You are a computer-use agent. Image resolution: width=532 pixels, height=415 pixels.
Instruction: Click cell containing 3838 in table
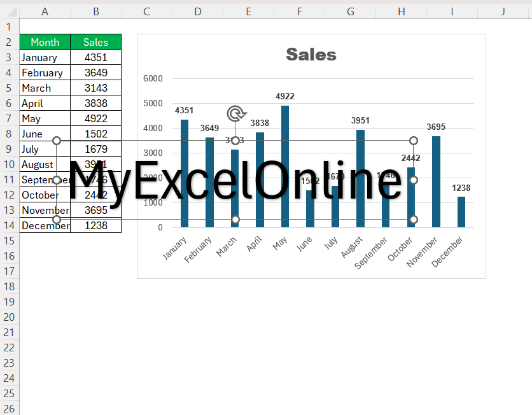click(95, 103)
